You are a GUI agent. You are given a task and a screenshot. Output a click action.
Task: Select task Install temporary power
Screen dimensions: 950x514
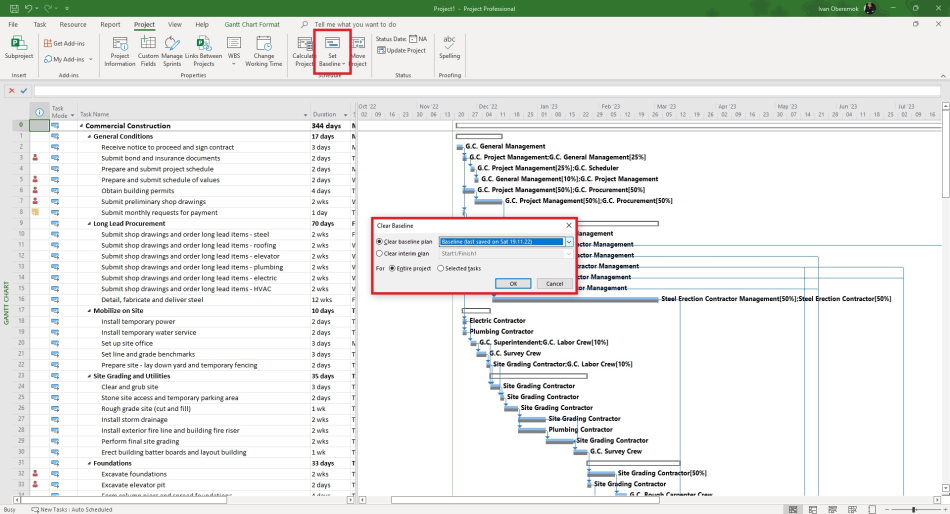[x=138, y=322]
